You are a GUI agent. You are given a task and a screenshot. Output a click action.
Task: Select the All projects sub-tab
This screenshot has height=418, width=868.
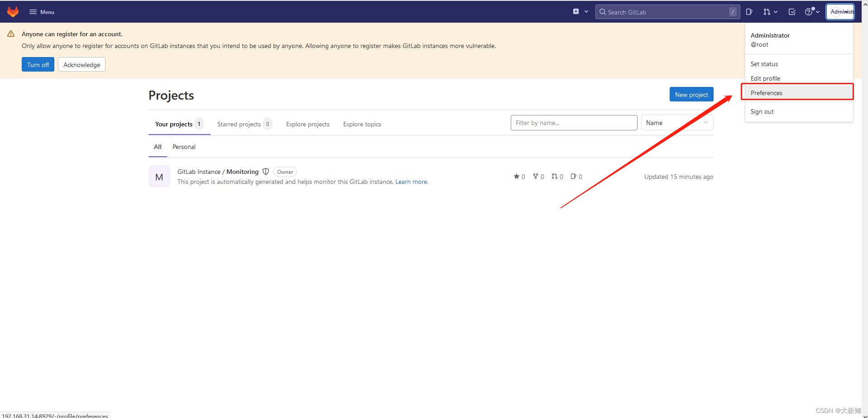tap(158, 147)
